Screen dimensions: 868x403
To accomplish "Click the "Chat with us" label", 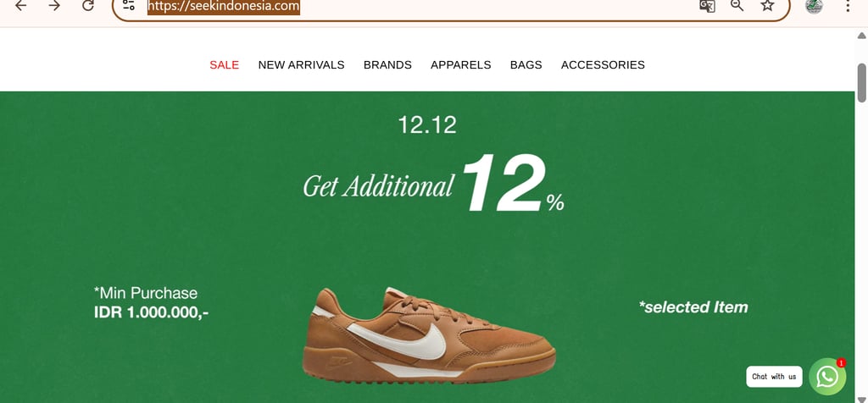I will tap(774, 377).
